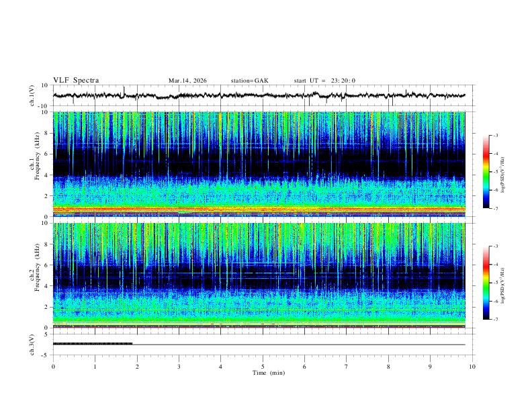Image resolution: width=532 pixels, height=411 pixels.
Task: Click the ch.3 signal trace line
Action: pyautogui.click(x=259, y=345)
